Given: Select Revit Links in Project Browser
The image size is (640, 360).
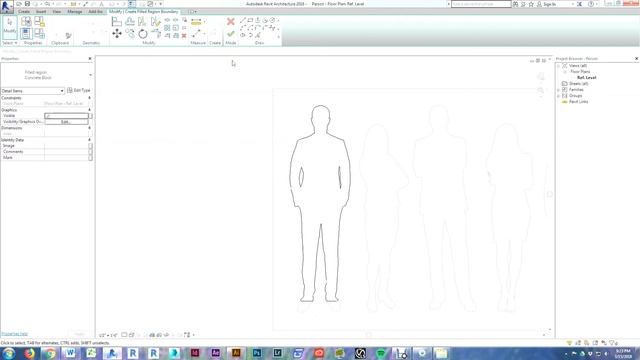Looking at the screenshot, I should pos(578,101).
